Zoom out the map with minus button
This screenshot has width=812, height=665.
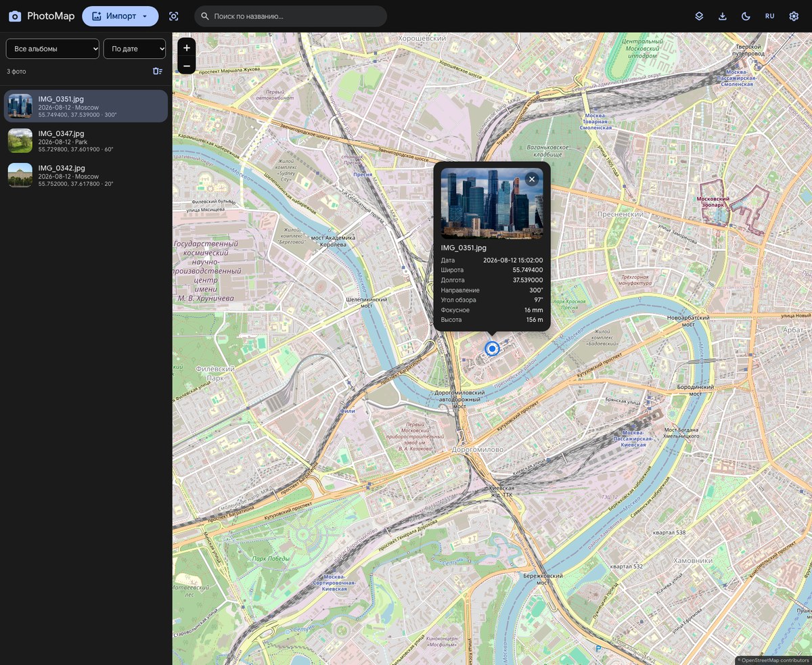187,66
